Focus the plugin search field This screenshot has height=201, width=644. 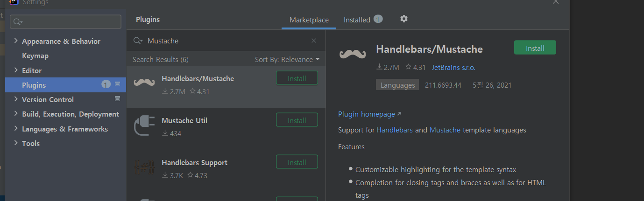coord(226,41)
